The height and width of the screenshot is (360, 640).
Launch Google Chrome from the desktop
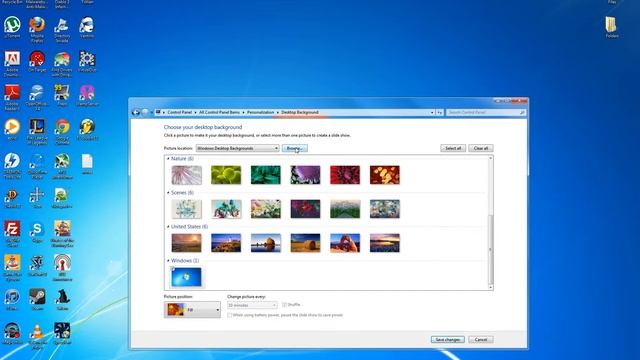(x=62, y=131)
